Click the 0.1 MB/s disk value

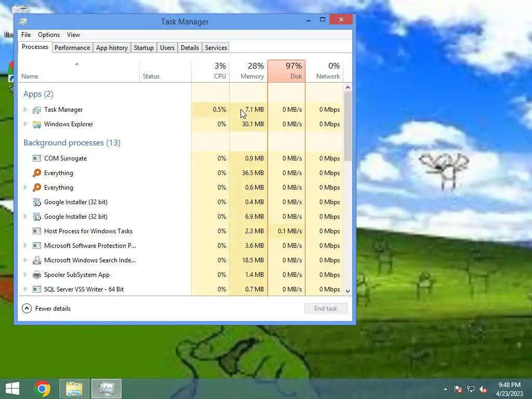pos(290,231)
